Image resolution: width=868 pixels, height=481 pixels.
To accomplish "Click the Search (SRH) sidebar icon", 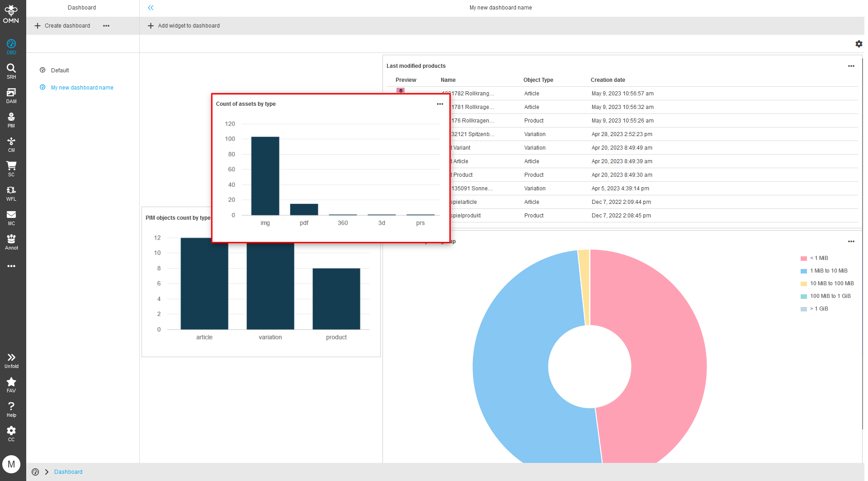I will tap(11, 71).
